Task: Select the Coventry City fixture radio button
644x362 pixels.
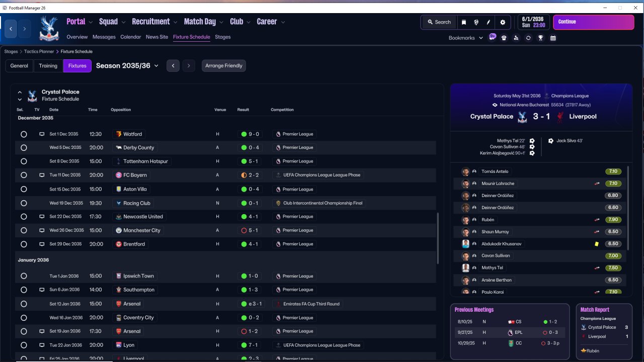Action: pos(24,318)
